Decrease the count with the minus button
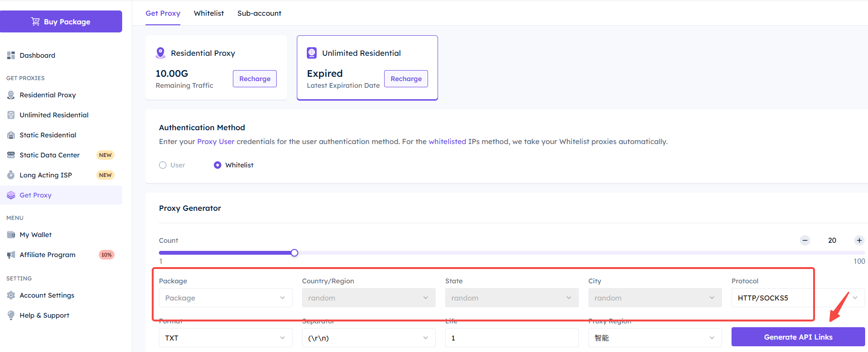Image resolution: width=868 pixels, height=352 pixels. [x=805, y=240]
